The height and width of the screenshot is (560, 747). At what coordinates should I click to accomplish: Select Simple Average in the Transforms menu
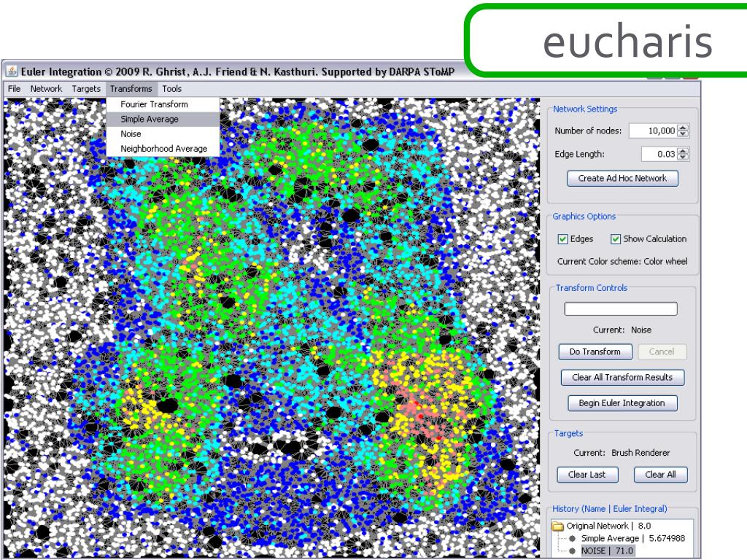163,119
